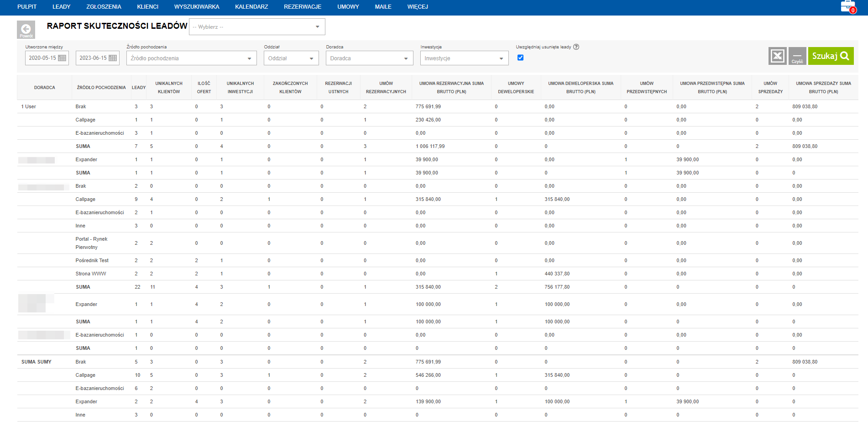The width and height of the screenshot is (868, 422).
Task: Open UMOWY menu item
Action: [348, 7]
